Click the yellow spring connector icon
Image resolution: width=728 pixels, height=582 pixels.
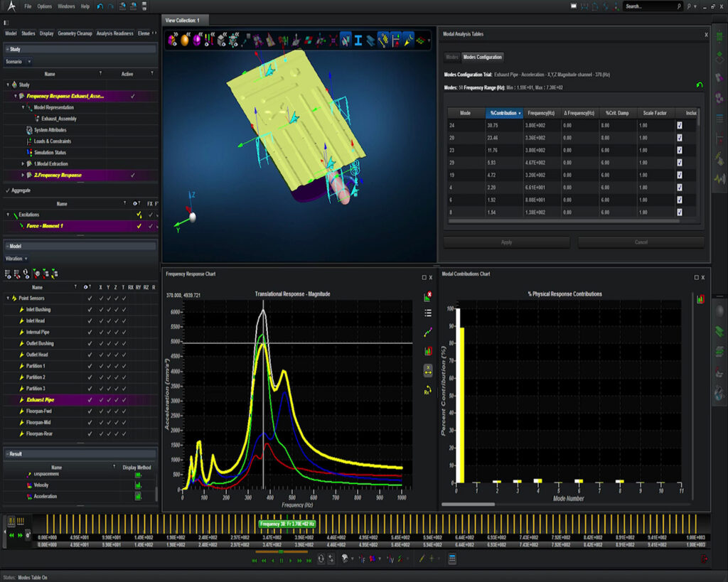pos(383,41)
